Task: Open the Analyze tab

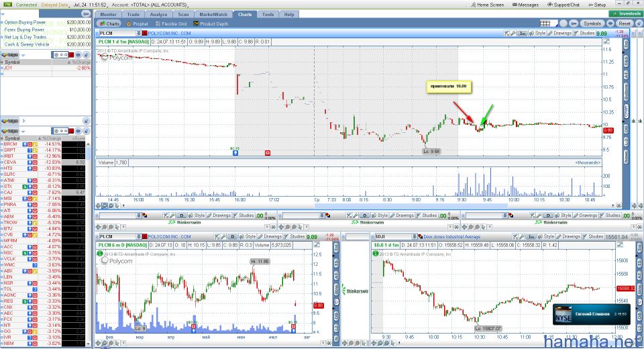Action: [x=158, y=14]
